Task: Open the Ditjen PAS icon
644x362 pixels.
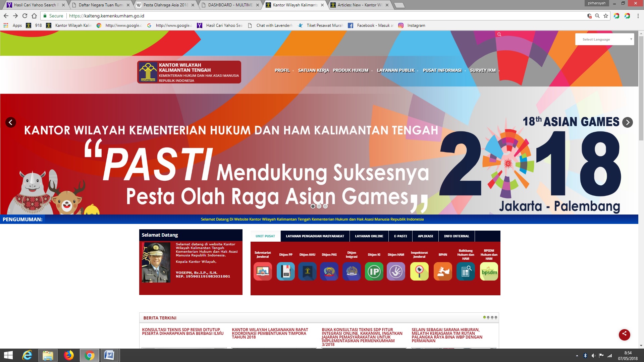Action: (x=329, y=271)
